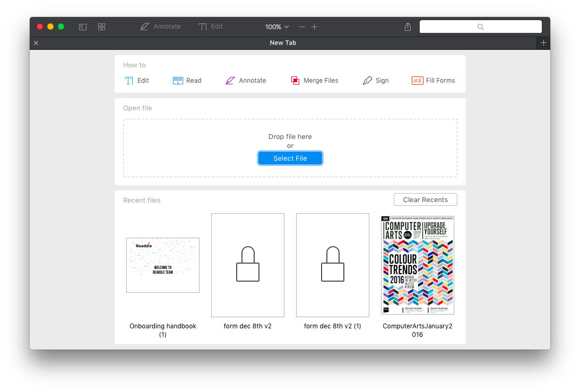Toggle the page thumbnails view
Screen dimensions: 580x392
tap(101, 27)
